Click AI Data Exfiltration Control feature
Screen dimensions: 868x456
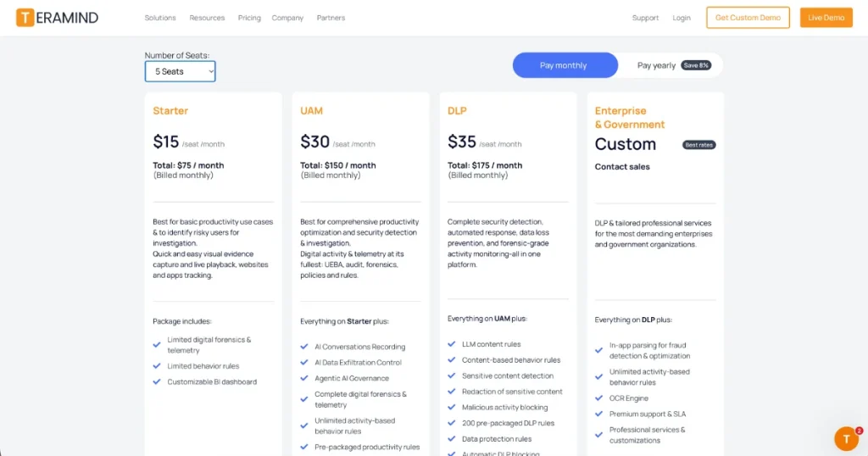[x=359, y=363]
